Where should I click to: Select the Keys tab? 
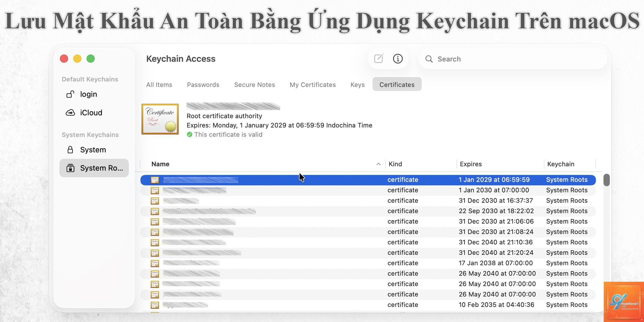357,85
